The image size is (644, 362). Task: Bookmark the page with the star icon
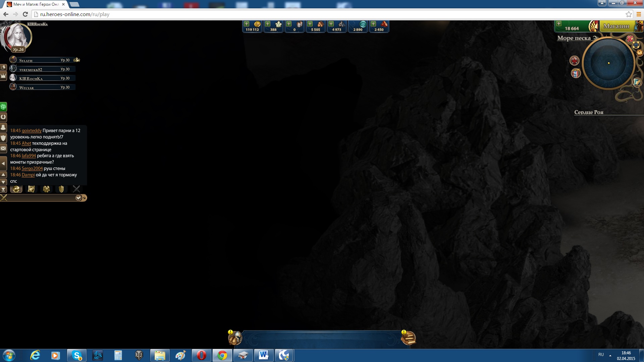629,14
